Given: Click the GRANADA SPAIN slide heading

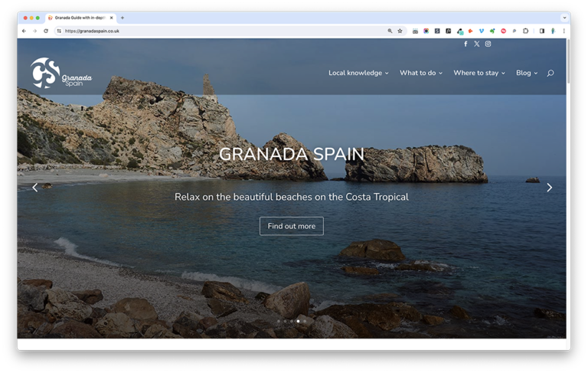Looking at the screenshot, I should [x=292, y=154].
